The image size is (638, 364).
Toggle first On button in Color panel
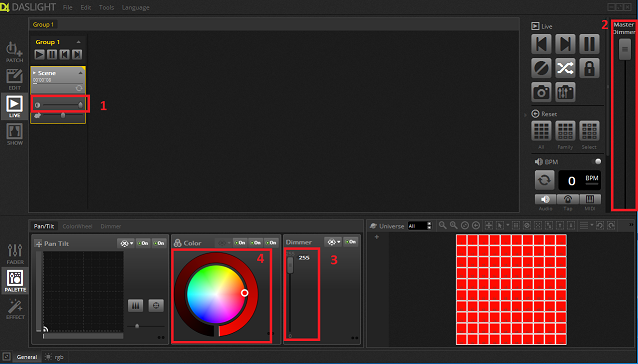click(x=240, y=243)
